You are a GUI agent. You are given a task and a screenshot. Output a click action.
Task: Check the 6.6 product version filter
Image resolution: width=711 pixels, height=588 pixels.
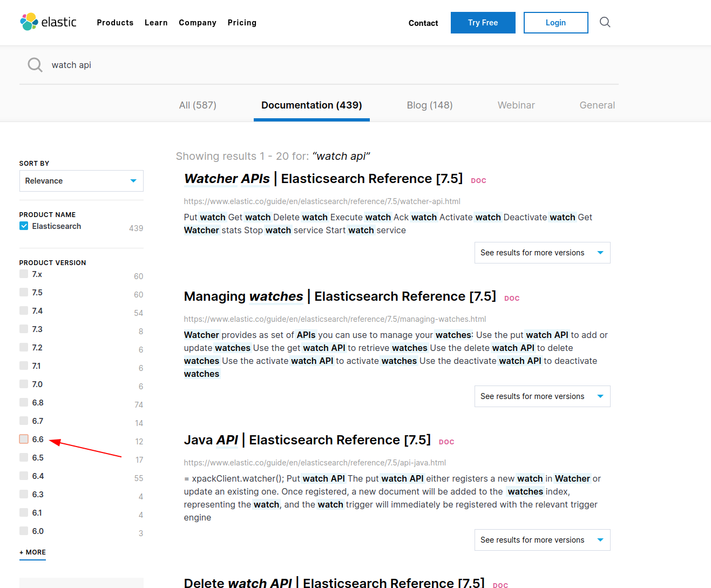(x=23, y=438)
